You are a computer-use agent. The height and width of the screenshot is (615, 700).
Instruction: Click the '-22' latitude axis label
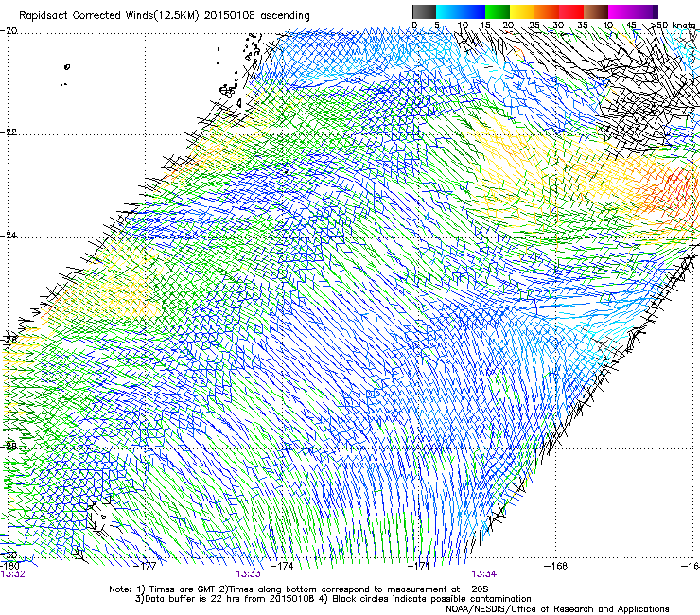9,132
